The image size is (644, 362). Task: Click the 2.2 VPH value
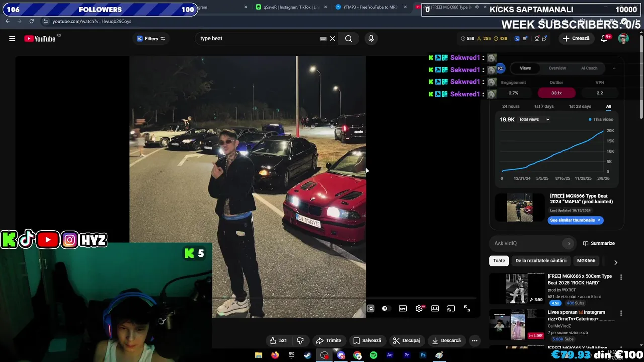click(600, 93)
